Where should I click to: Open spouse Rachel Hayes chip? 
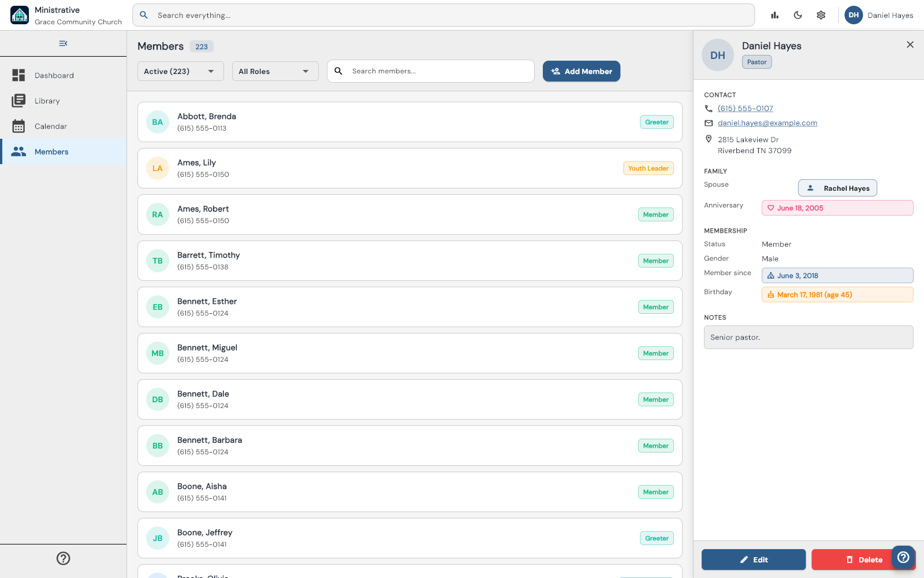point(837,188)
